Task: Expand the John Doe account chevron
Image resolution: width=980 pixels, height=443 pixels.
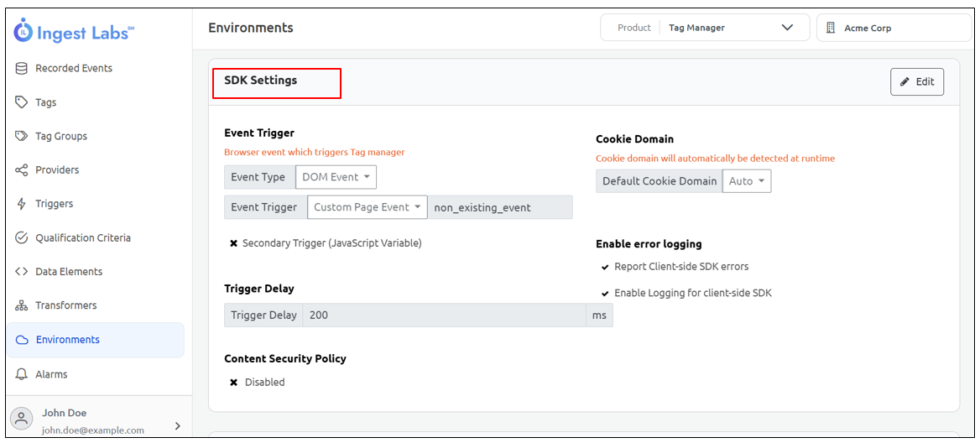Action: [x=177, y=425]
